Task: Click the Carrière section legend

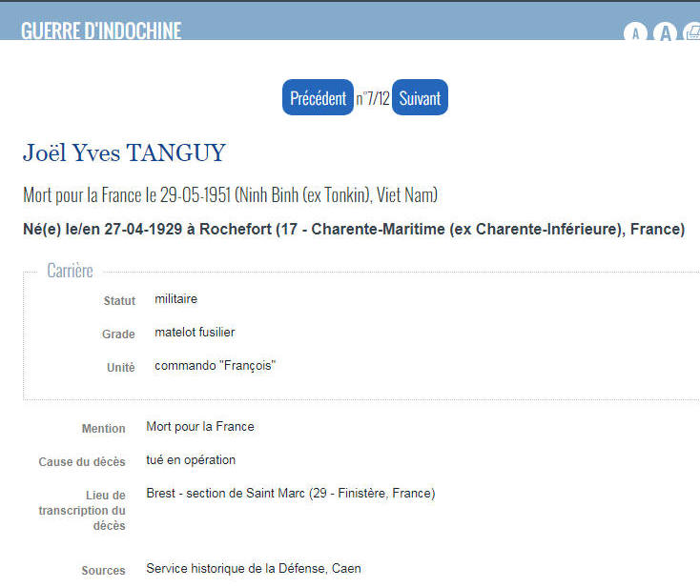Action: 71,271
